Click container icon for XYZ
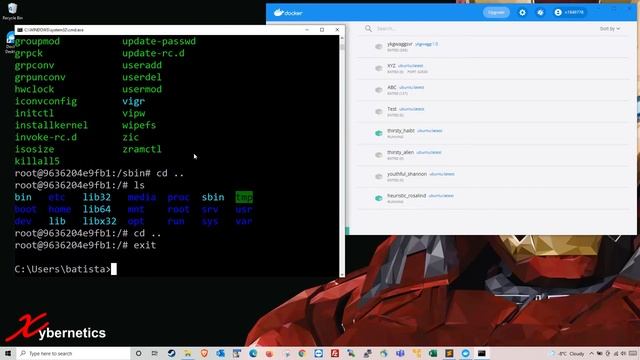The height and width of the screenshot is (360, 640). point(379,68)
